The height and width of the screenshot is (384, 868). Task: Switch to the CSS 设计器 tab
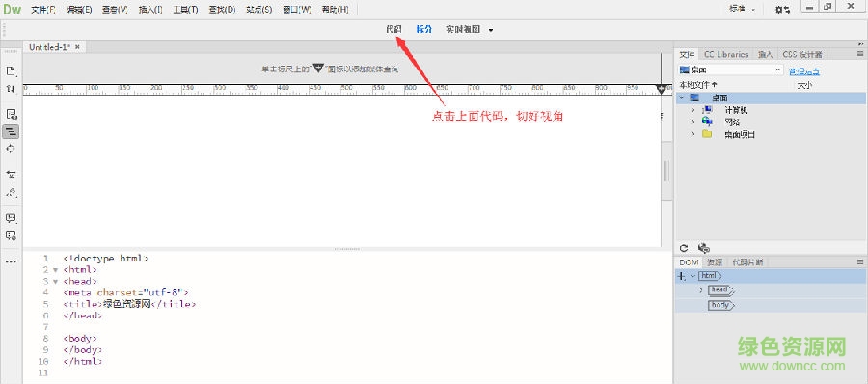802,54
